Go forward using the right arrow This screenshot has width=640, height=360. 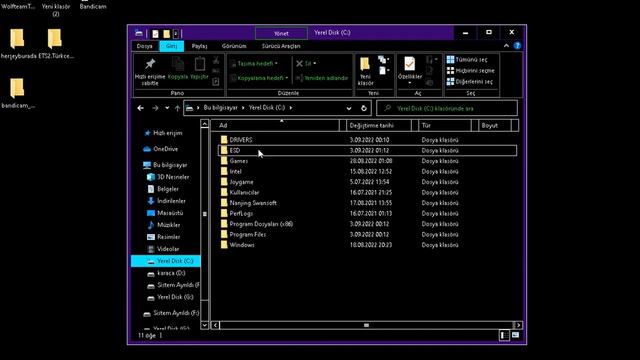point(155,108)
